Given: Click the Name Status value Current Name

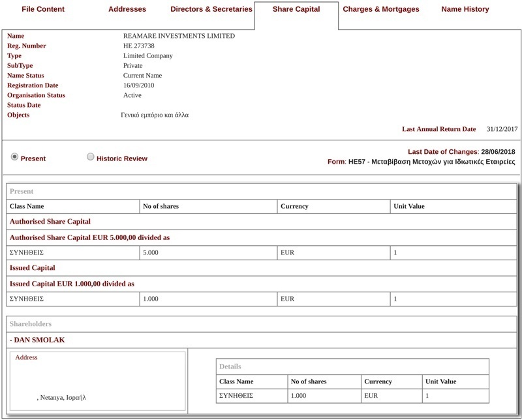Looking at the screenshot, I should point(142,76).
